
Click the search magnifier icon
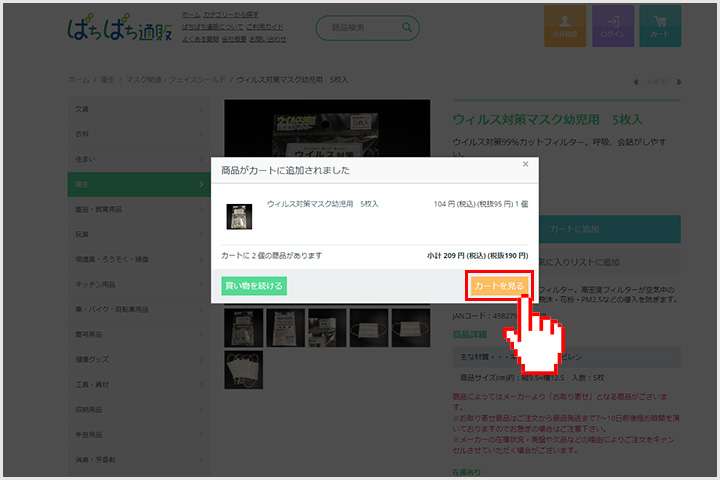(x=407, y=28)
